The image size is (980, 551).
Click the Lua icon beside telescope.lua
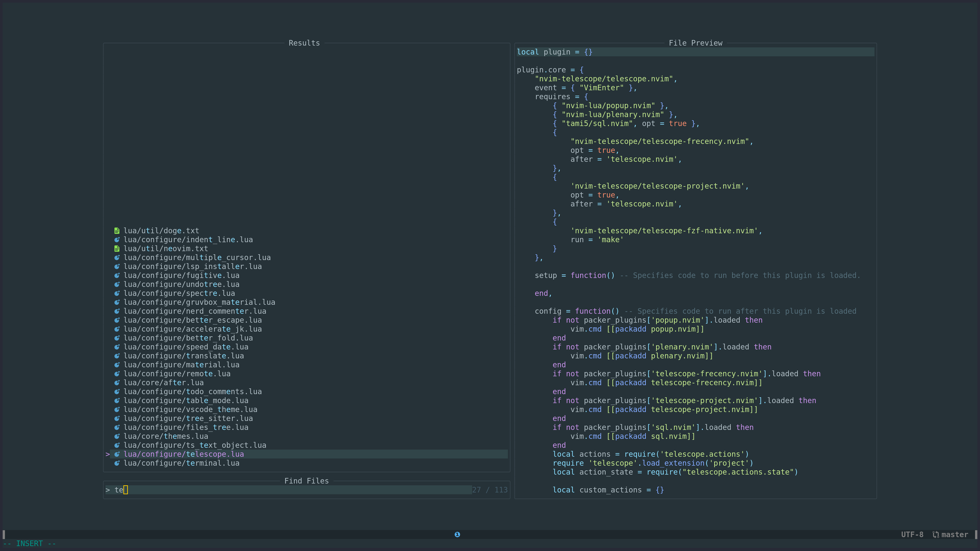pos(117,454)
